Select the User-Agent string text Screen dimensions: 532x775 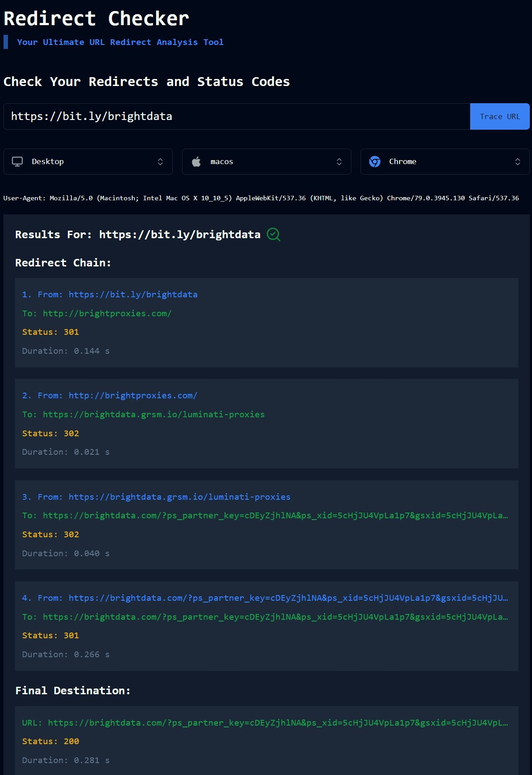click(x=261, y=198)
